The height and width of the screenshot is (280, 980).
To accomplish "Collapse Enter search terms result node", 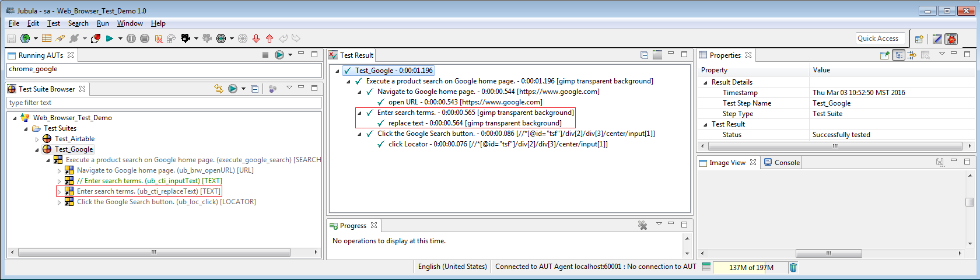I will pos(360,113).
